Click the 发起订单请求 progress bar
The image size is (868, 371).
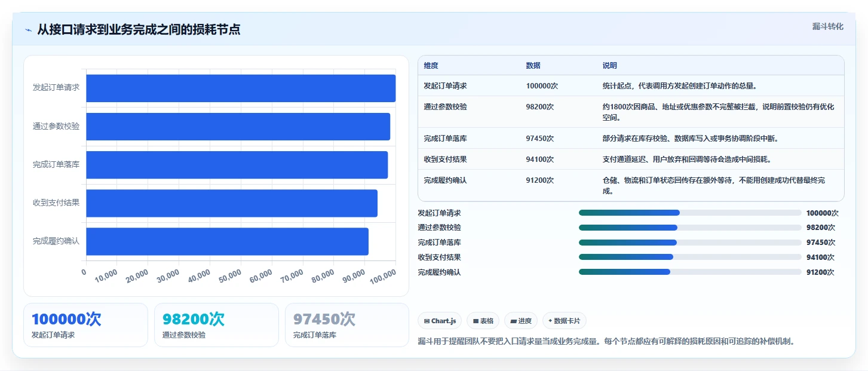click(x=690, y=213)
